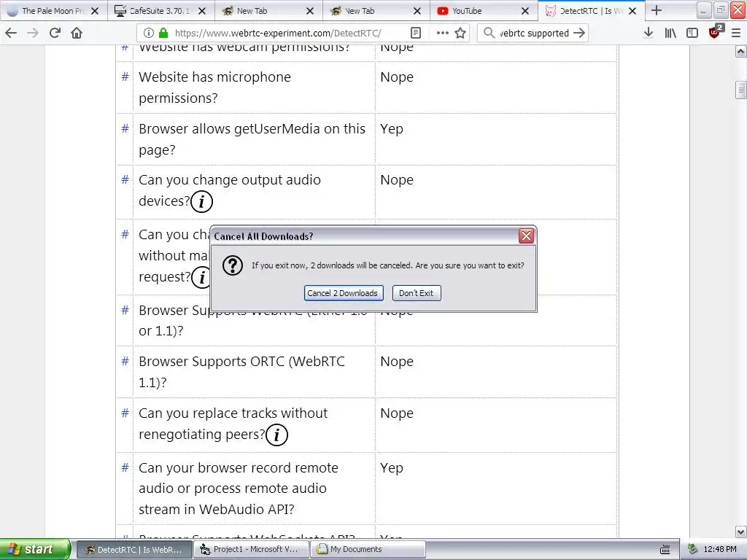Bookmark this page with the star

pyautogui.click(x=460, y=33)
